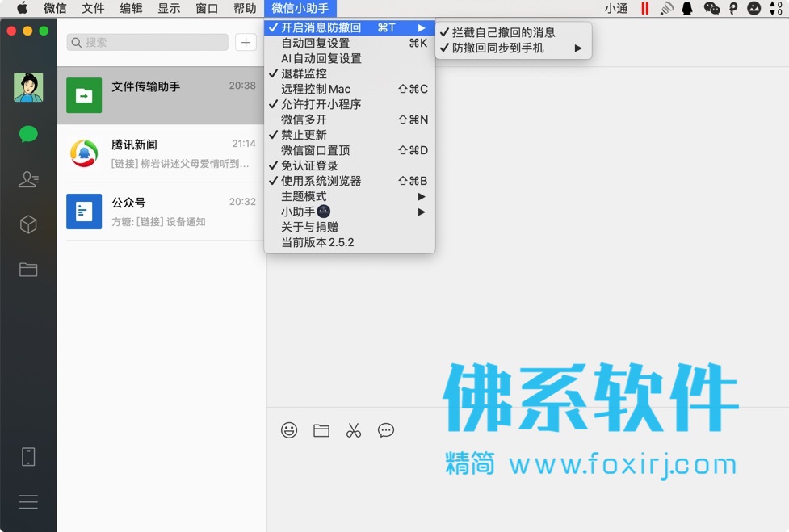This screenshot has height=532, width=789.
Task: Expand submenu arrow of 开启消息防撤回
Action: point(422,27)
